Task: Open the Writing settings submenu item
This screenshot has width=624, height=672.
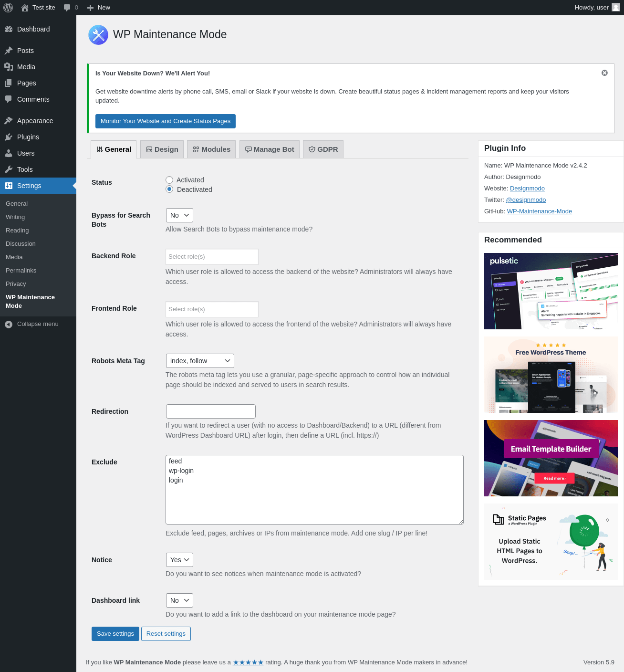Action: pos(15,217)
